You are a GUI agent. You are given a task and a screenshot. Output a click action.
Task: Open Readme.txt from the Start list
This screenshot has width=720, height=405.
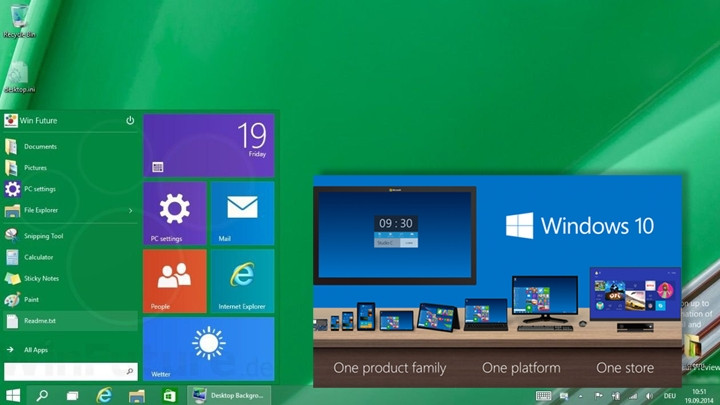[x=70, y=321]
